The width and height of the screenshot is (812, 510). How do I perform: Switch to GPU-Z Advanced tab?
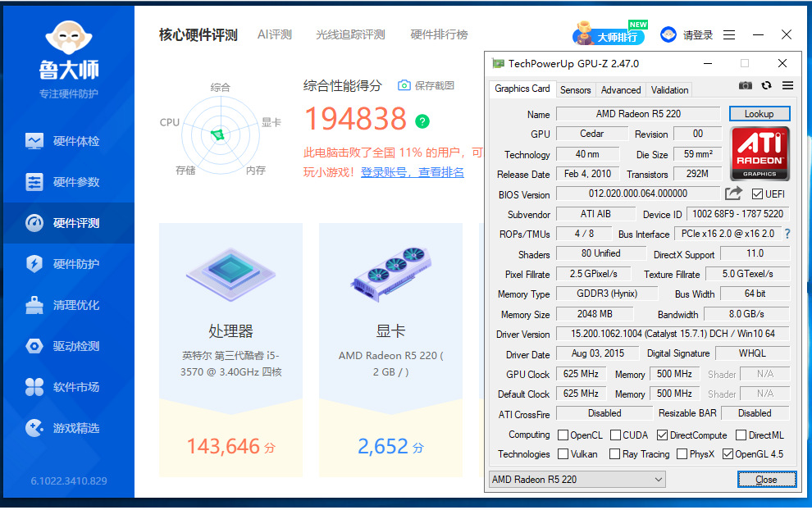pos(621,90)
